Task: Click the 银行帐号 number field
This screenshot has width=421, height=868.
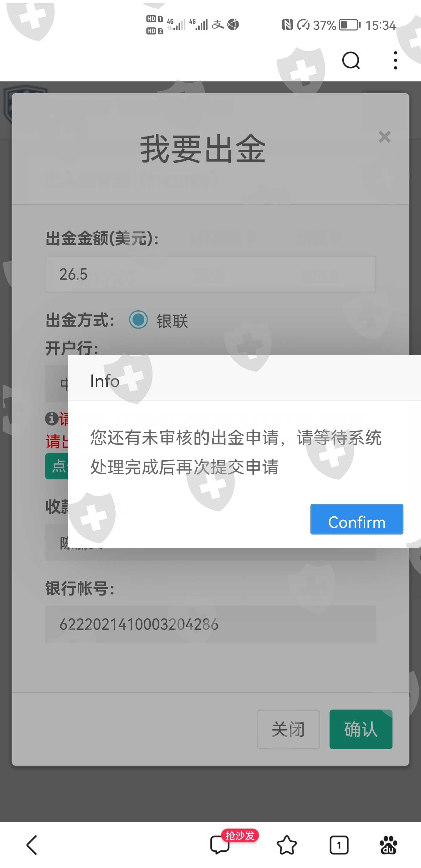Action: click(211, 624)
